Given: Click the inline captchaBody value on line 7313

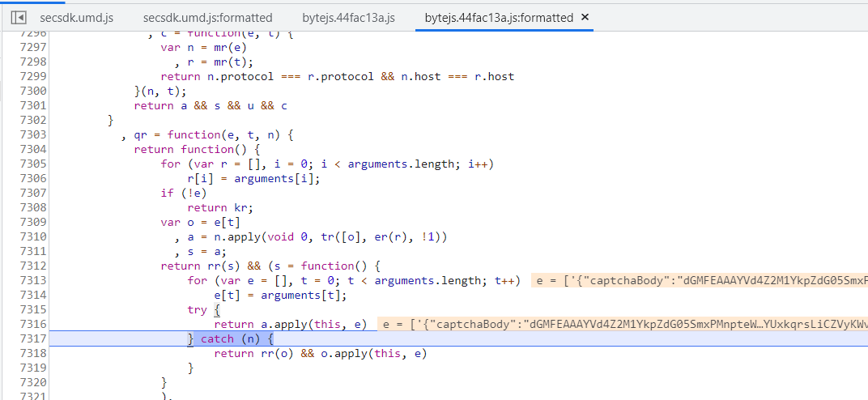Looking at the screenshot, I should coord(700,280).
